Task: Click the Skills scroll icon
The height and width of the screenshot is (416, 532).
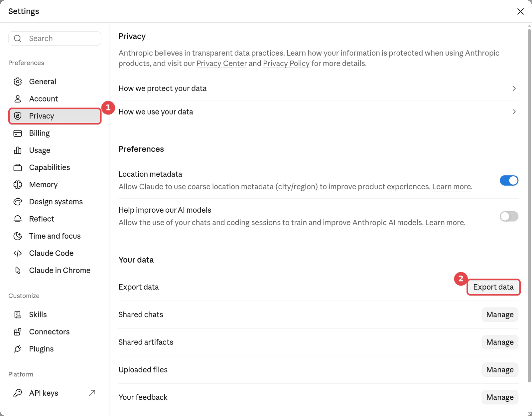Action: pos(18,314)
